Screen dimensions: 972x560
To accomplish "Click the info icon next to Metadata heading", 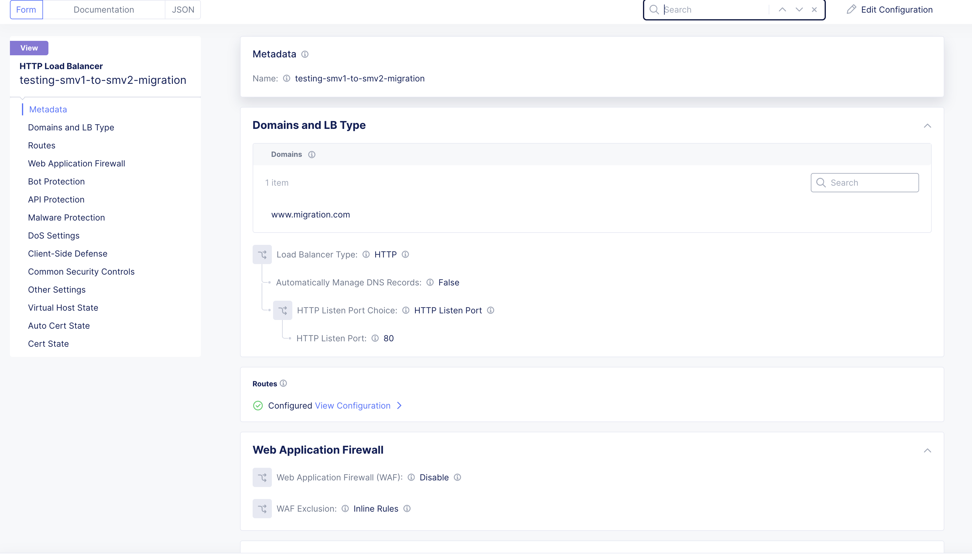I will coord(304,54).
